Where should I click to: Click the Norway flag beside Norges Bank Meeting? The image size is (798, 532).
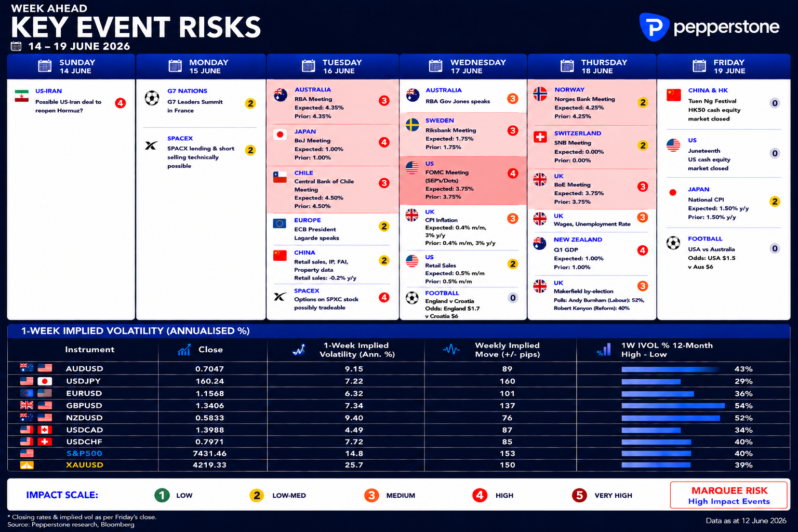pyautogui.click(x=540, y=94)
